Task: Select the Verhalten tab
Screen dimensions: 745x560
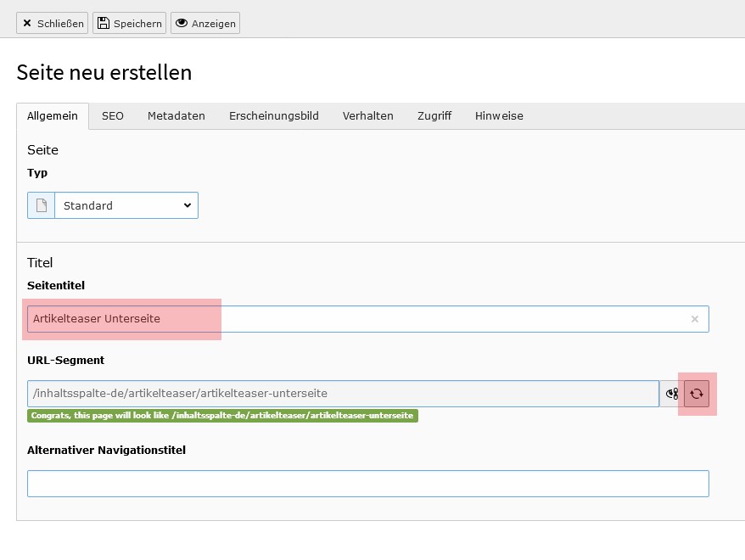Action: (x=367, y=116)
